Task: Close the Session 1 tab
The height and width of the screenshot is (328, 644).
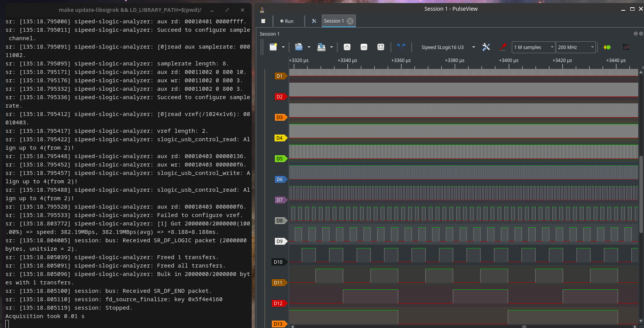Action: tap(350, 21)
